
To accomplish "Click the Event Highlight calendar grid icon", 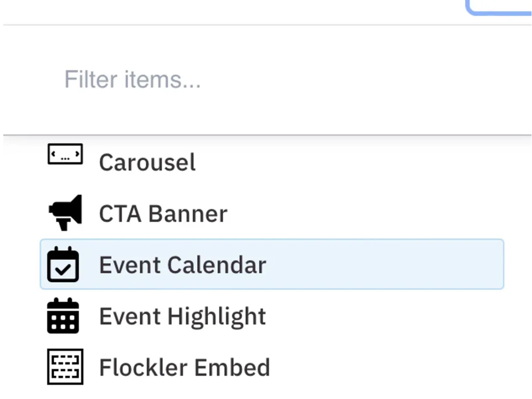I will [63, 316].
